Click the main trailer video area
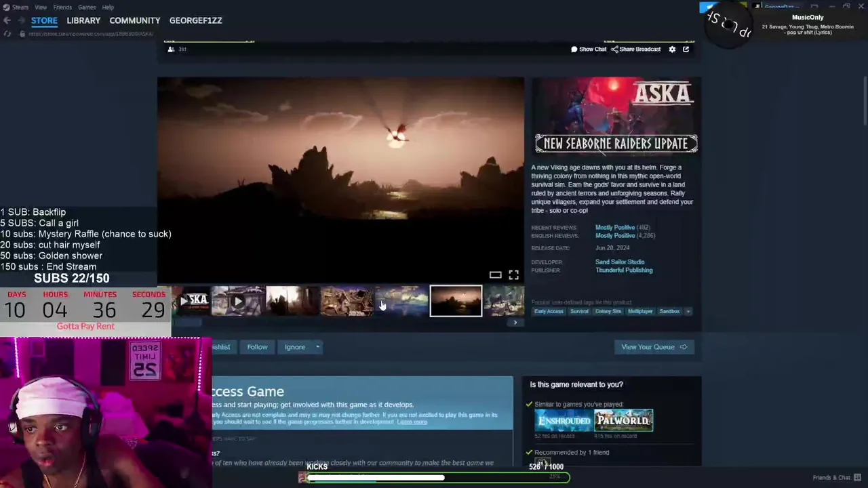The width and height of the screenshot is (868, 488). [340, 180]
